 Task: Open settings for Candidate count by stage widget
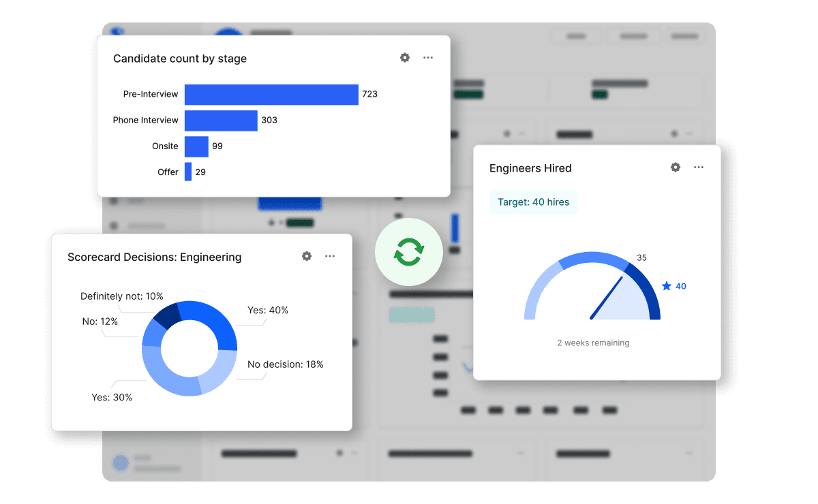coord(405,58)
